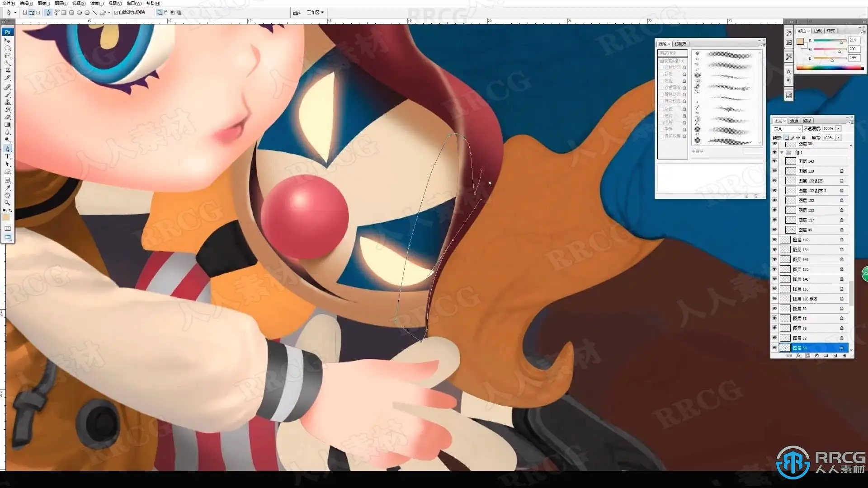868x488 pixels.
Task: Hide layer 图层 142 via eye icon
Action: [774, 240]
